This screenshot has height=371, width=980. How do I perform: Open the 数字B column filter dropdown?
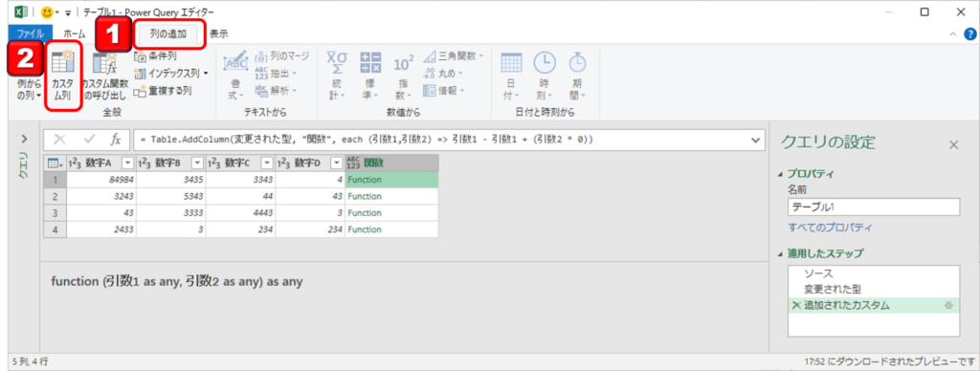click(x=197, y=163)
